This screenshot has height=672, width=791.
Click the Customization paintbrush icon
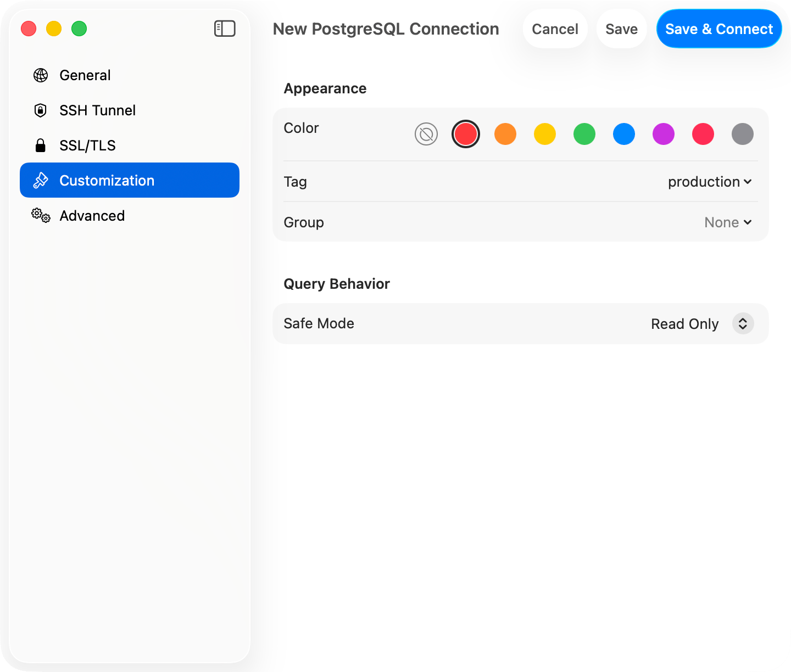(x=41, y=181)
